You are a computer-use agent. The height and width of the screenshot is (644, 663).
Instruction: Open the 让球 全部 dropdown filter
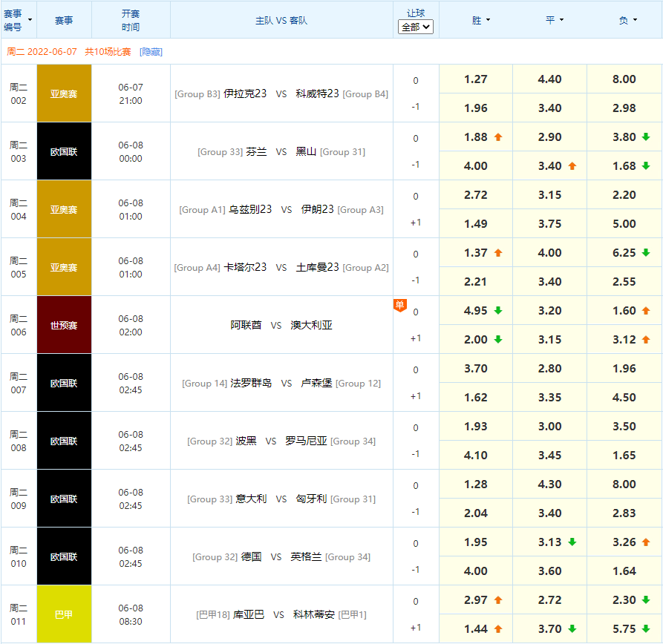point(415,27)
